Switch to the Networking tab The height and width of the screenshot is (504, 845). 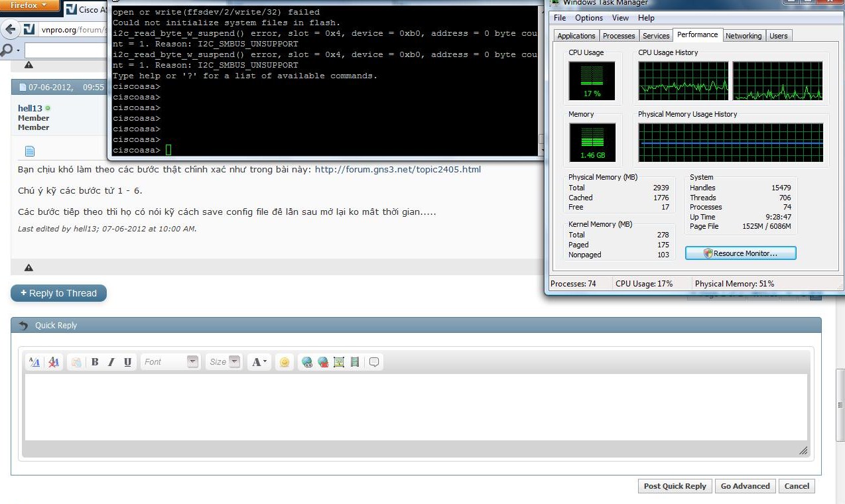coord(744,36)
